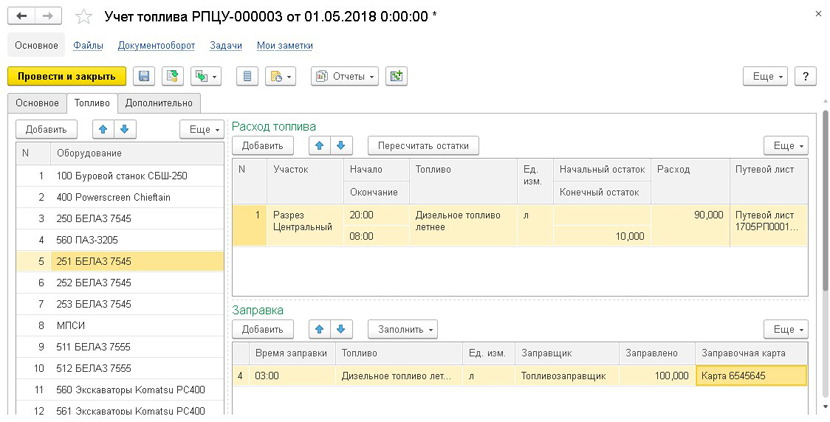Move equipment row down in list
This screenshot has width=830, height=422.
(124, 129)
